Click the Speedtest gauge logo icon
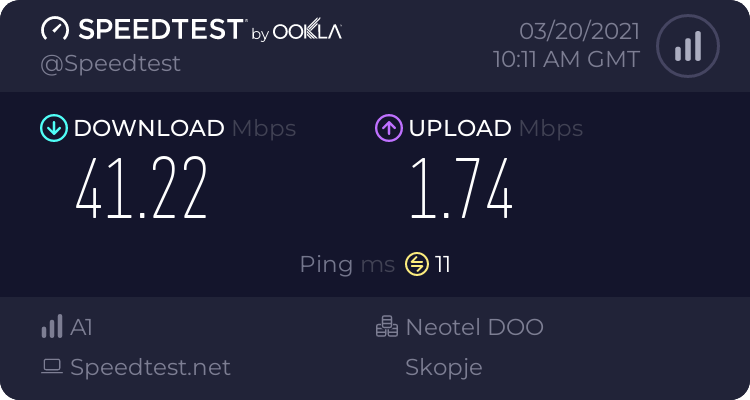This screenshot has height=400, width=750. 54,30
